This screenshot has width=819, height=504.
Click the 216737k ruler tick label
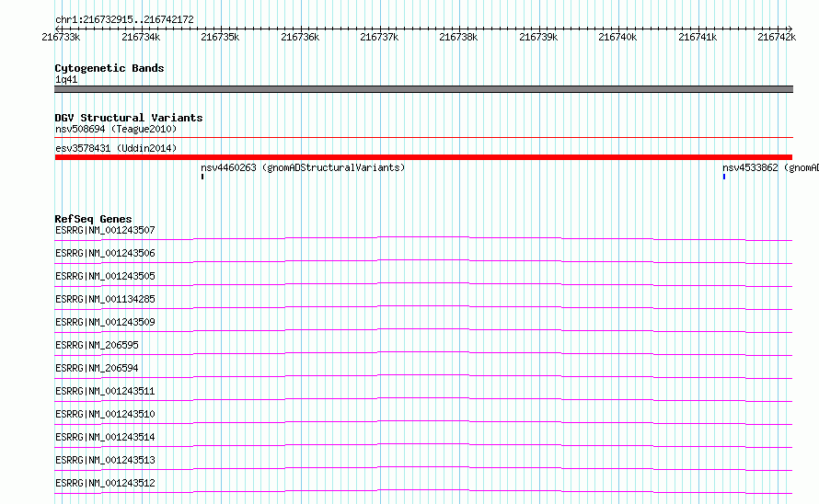point(380,37)
